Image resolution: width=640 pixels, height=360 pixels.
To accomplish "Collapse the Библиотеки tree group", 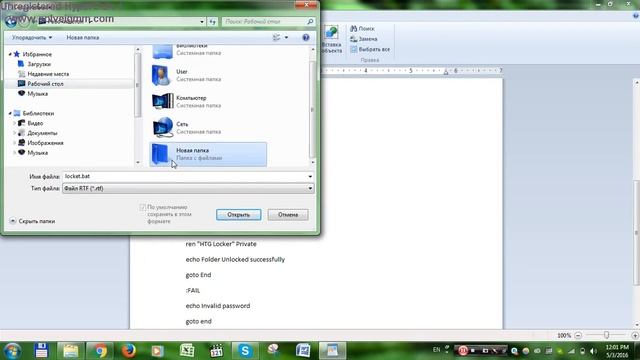I will coord(10,113).
